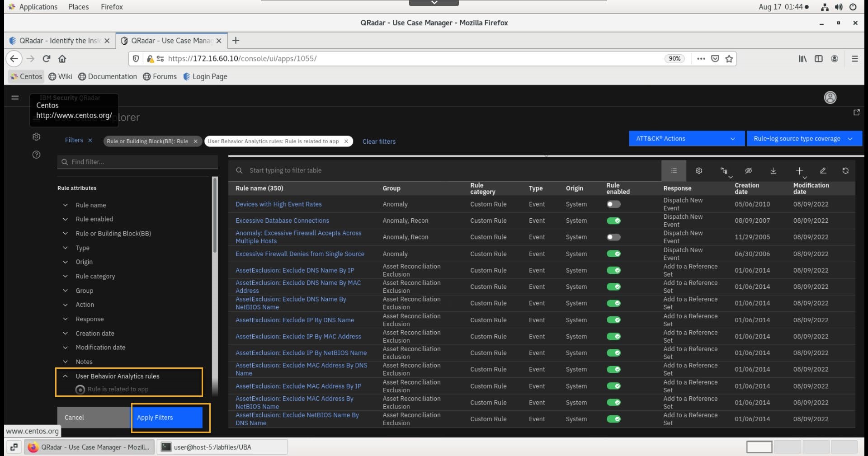Open the ATT&CK Actions dropdown
Screen dimensions: 868x456
click(x=686, y=139)
